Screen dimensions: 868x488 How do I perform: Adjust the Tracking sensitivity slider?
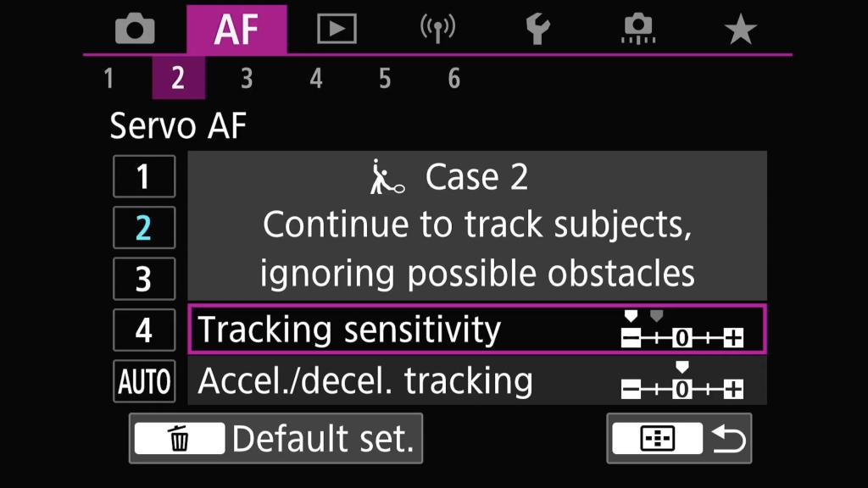click(x=682, y=331)
